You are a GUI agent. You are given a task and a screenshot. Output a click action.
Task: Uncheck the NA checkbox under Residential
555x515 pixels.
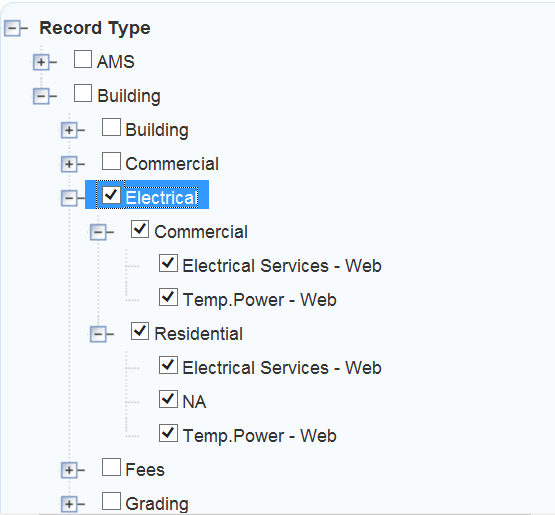[x=168, y=399]
